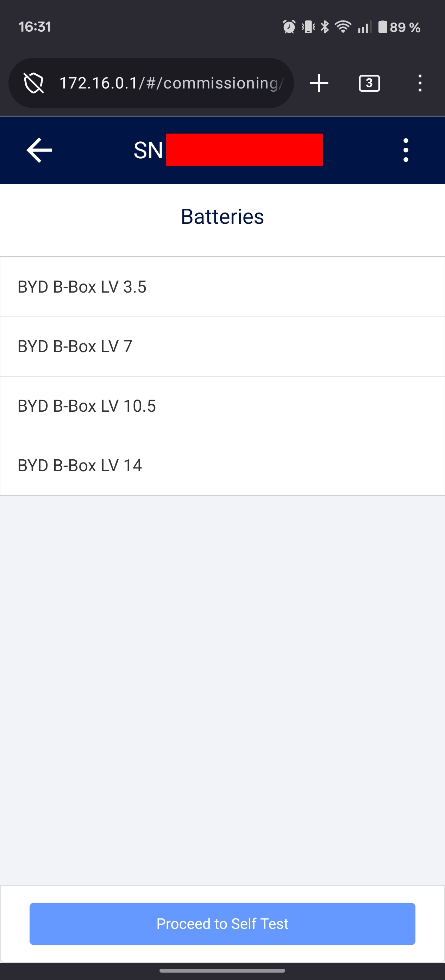
Task: Tap the alarm icon in status bar
Action: click(289, 27)
